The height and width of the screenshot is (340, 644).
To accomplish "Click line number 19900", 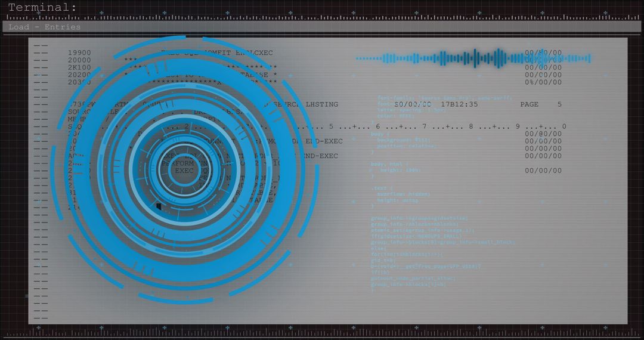I will [x=79, y=53].
